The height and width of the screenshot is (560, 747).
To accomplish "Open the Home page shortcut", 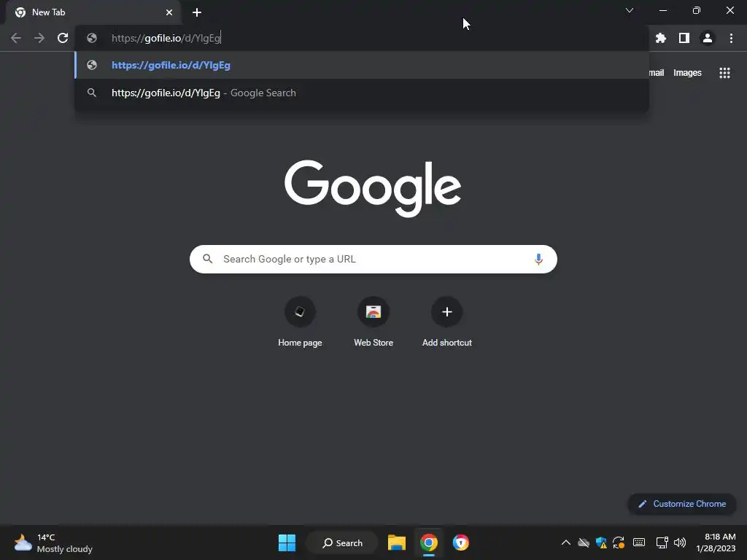I will point(300,321).
